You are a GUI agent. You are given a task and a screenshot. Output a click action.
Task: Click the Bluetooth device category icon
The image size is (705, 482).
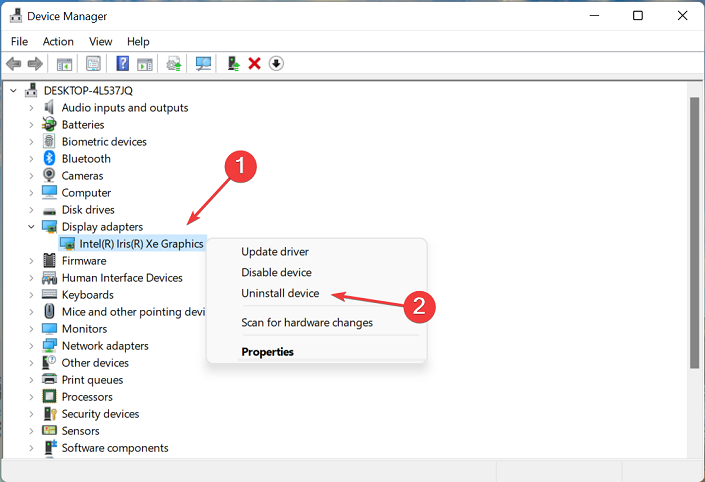click(50, 159)
